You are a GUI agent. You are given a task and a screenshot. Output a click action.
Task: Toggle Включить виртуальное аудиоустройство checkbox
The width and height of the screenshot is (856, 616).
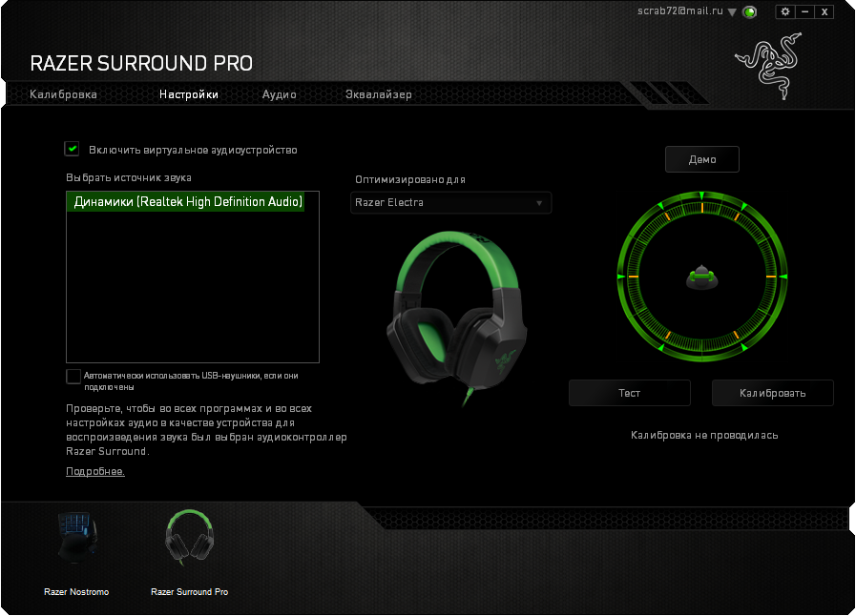coord(73,149)
